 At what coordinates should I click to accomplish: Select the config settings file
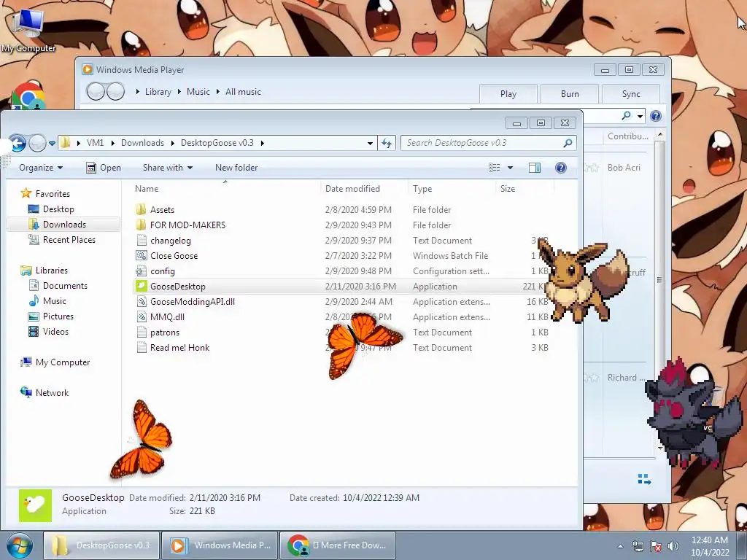click(x=162, y=271)
